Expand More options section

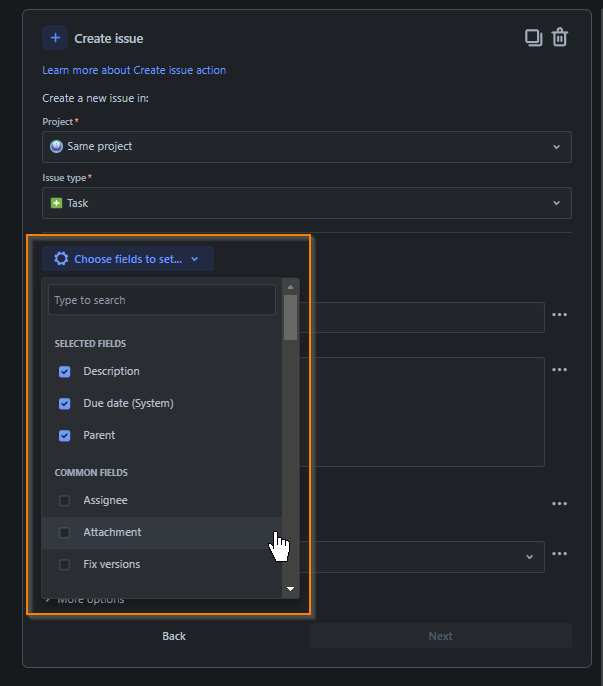point(86,601)
